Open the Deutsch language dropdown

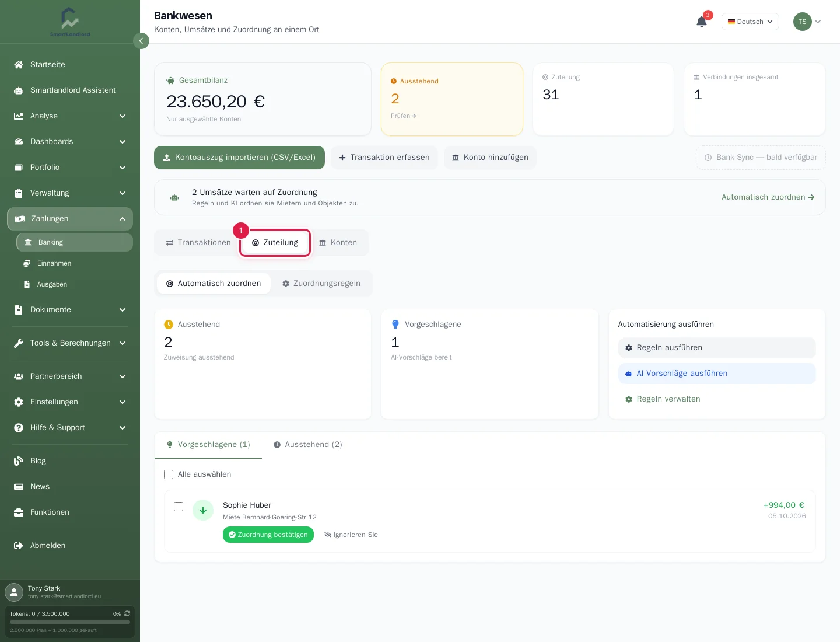click(750, 22)
